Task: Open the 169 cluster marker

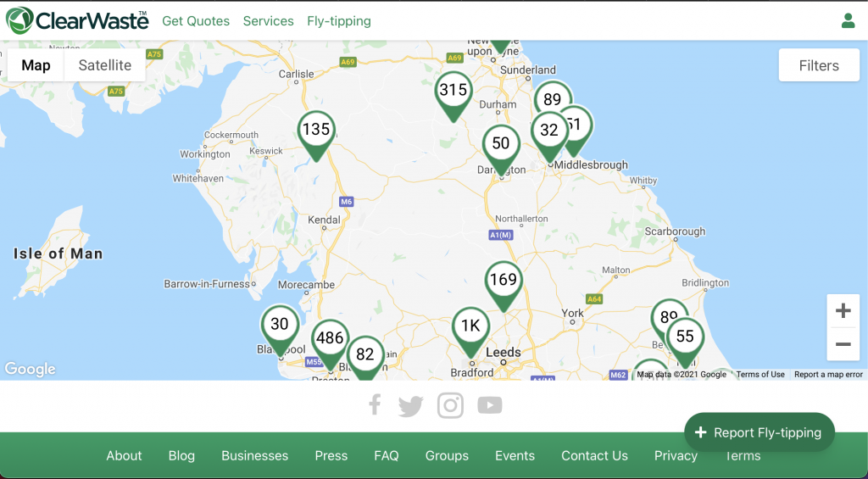Action: point(504,287)
